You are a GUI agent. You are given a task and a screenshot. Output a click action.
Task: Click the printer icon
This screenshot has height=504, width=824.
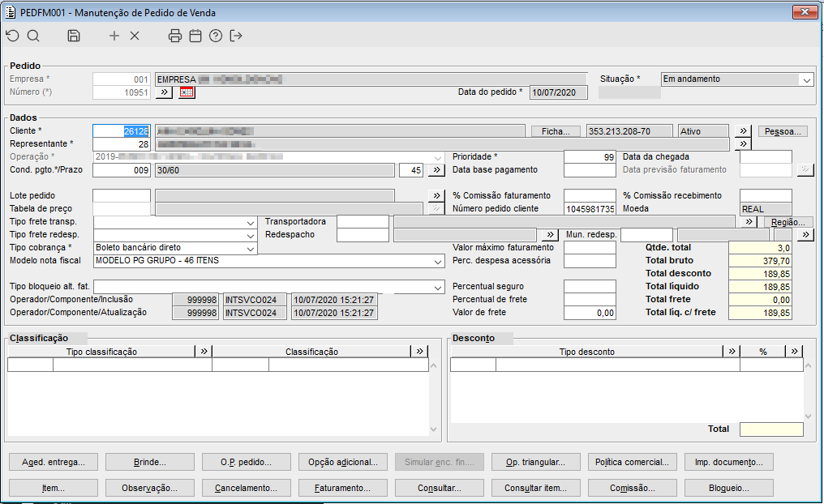pyautogui.click(x=175, y=36)
